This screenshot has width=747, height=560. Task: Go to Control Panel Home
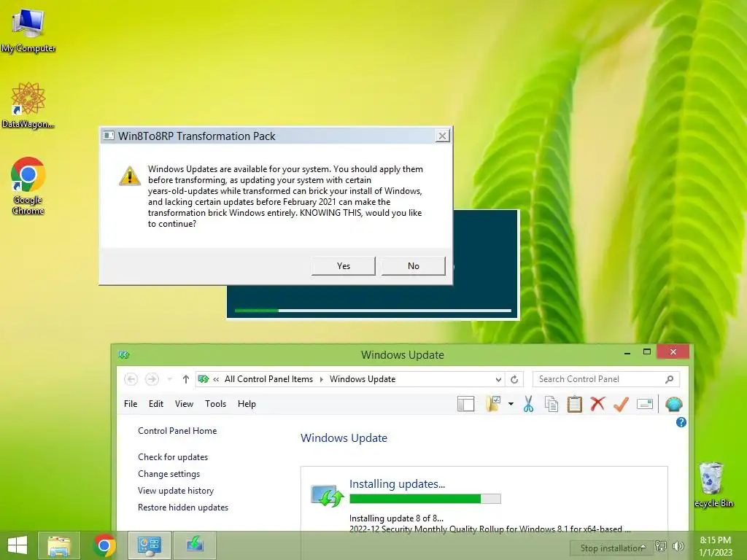(177, 430)
